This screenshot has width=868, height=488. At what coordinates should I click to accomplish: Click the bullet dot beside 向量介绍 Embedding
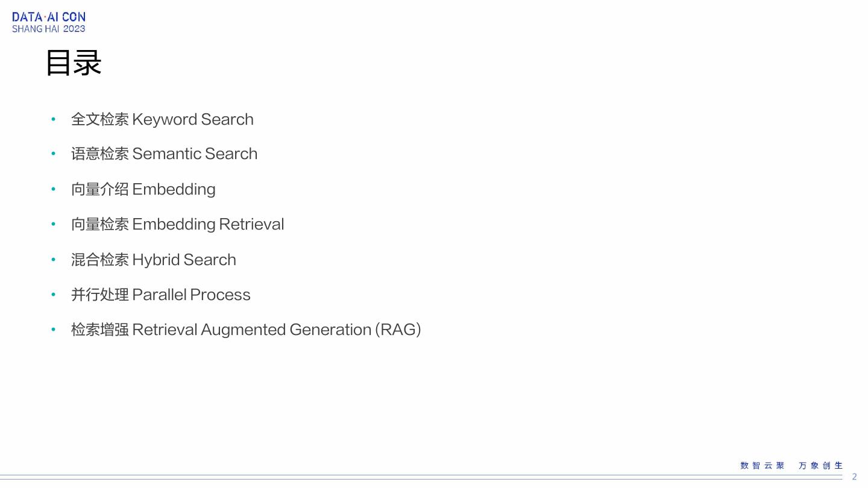(54, 189)
